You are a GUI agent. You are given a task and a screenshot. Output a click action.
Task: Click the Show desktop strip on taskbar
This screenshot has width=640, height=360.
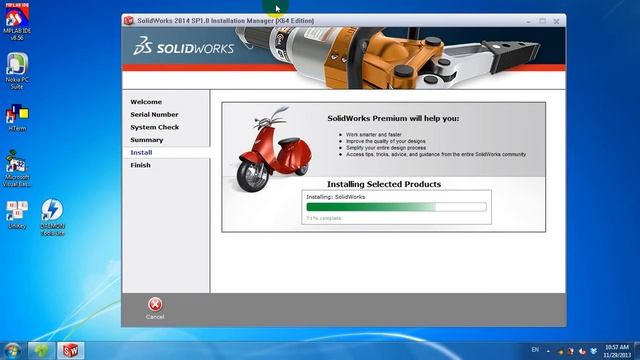pos(637,351)
